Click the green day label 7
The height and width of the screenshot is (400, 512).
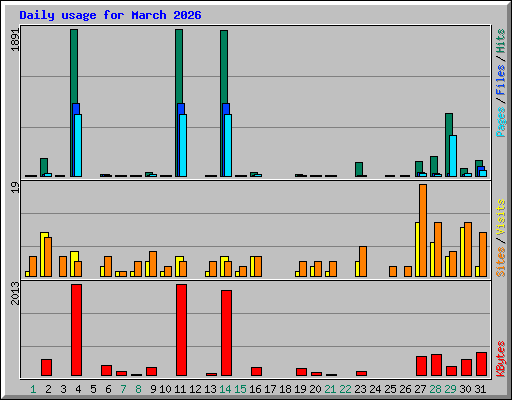123,389
